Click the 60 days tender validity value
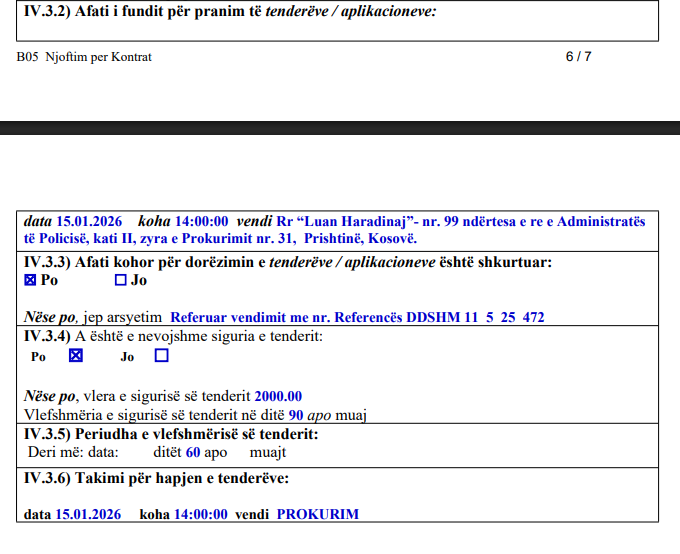 click(x=193, y=452)
